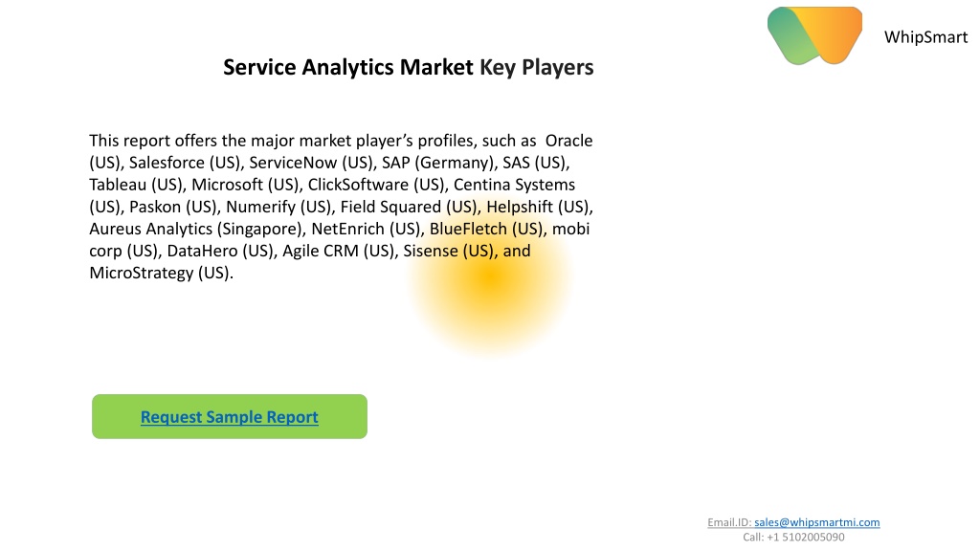980x551 pixels.
Task: Click MicroStrategy (US) at paragraph end
Action: (x=160, y=273)
